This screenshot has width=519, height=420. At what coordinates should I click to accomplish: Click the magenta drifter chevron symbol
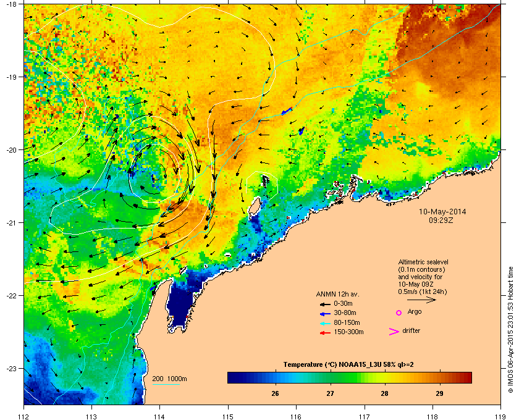(394, 332)
